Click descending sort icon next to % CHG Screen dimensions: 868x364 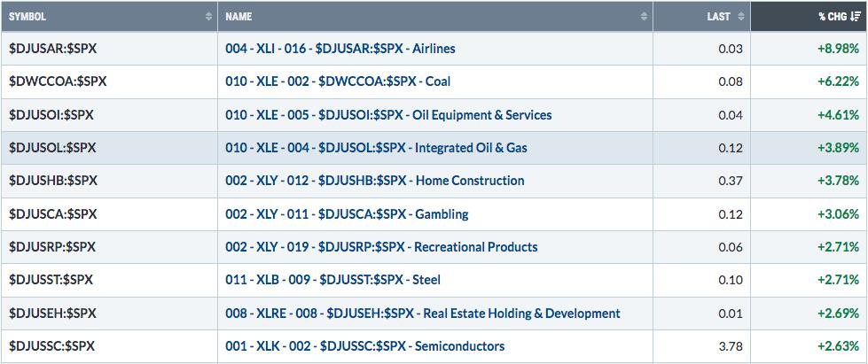[x=855, y=17]
